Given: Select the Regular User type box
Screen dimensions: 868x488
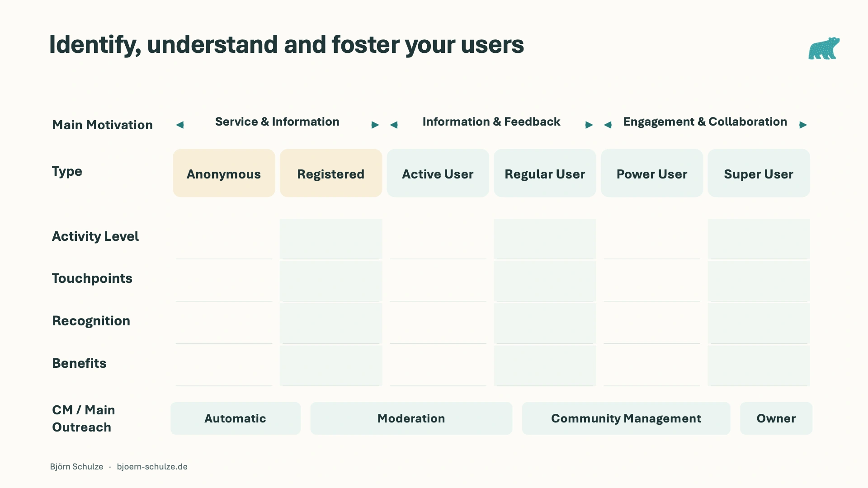Looking at the screenshot, I should (545, 173).
